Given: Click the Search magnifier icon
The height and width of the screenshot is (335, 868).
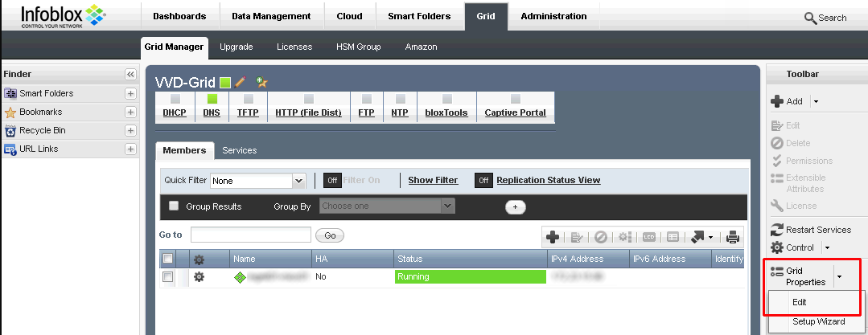Looking at the screenshot, I should (810, 18).
